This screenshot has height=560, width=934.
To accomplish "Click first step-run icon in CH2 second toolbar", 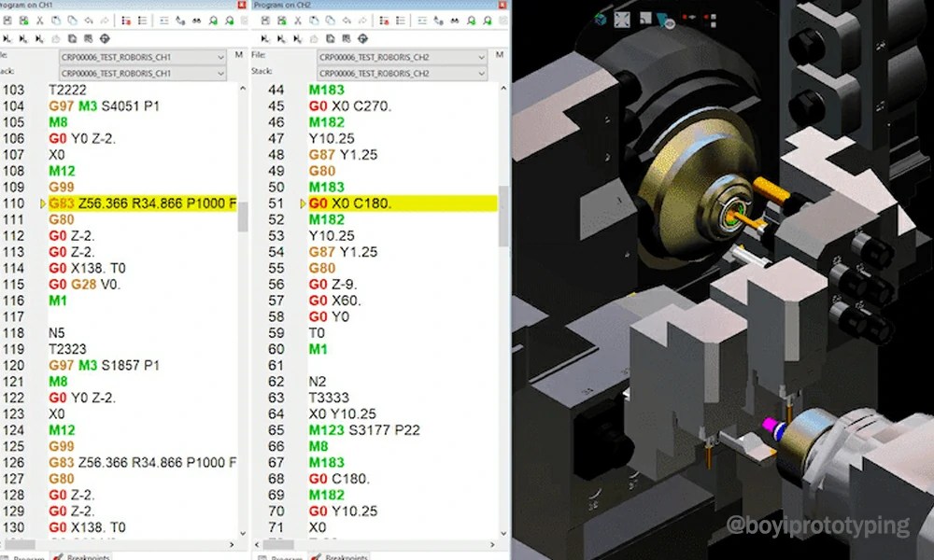I will coord(265,38).
